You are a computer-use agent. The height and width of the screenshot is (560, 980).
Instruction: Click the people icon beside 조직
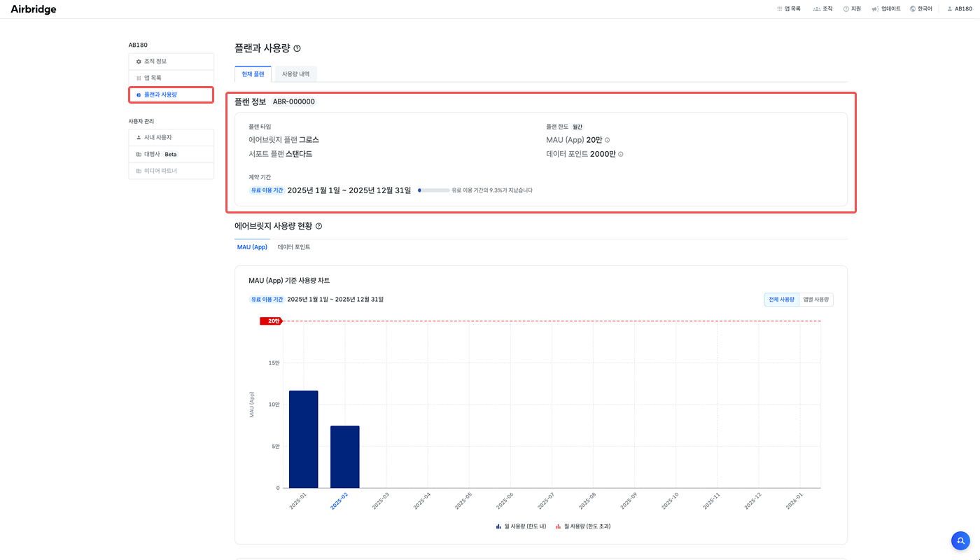[x=816, y=9]
